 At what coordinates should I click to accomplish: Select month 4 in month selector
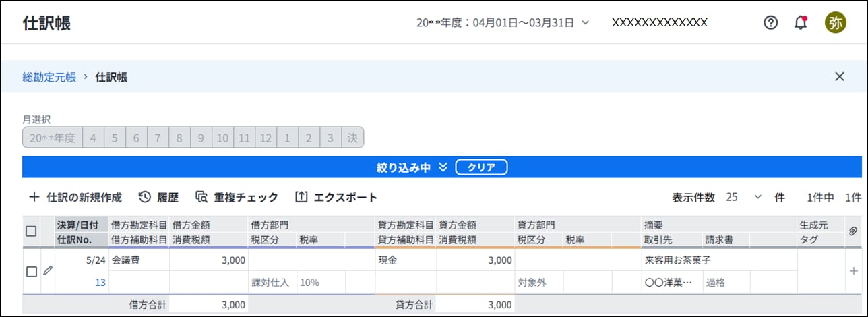pyautogui.click(x=93, y=138)
